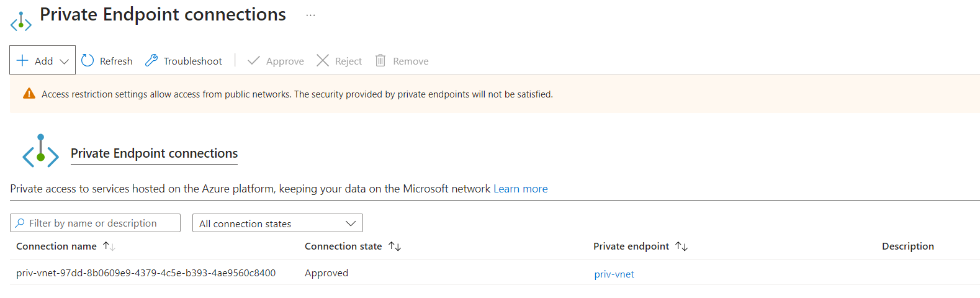Viewport: 980px width, 298px height.
Task: Open the All connection states dropdown
Action: [x=277, y=223]
